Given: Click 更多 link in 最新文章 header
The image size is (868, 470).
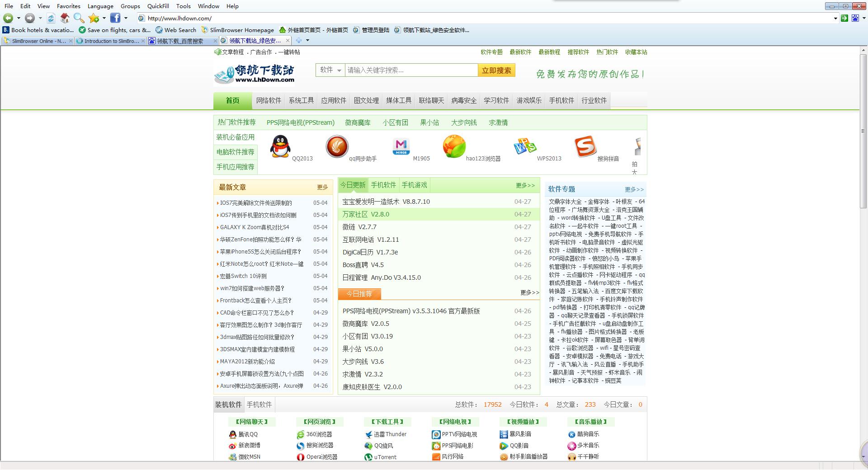Looking at the screenshot, I should click(x=322, y=187).
